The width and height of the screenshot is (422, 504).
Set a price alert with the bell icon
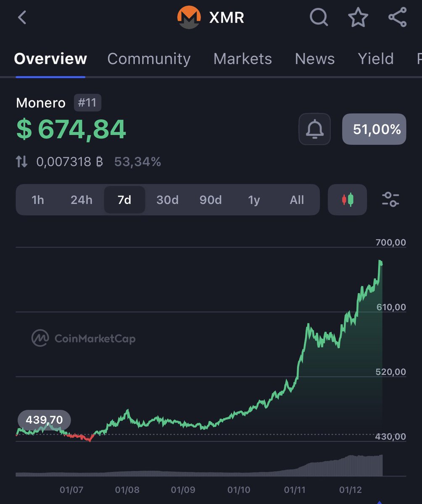coord(314,129)
